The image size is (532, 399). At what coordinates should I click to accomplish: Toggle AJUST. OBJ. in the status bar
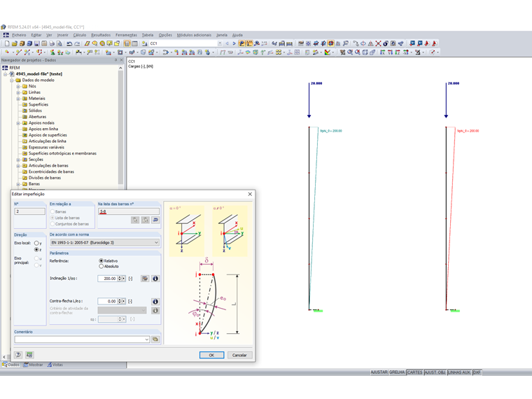coord(435,372)
